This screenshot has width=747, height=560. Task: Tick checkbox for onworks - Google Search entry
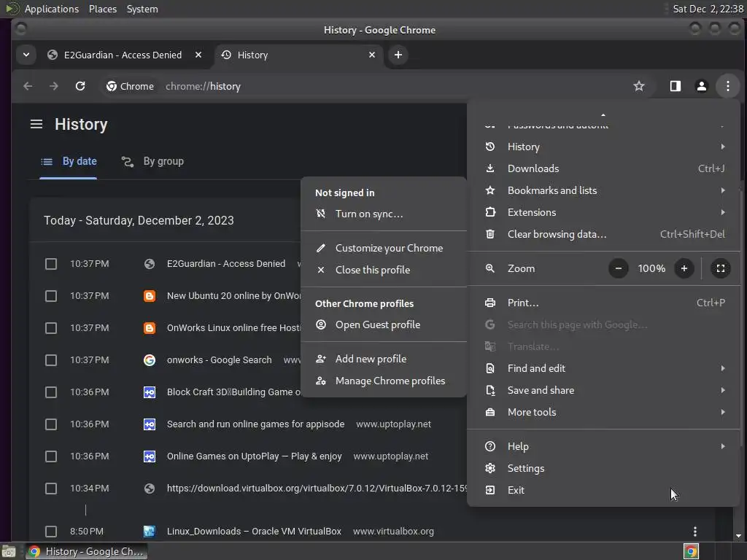click(51, 360)
